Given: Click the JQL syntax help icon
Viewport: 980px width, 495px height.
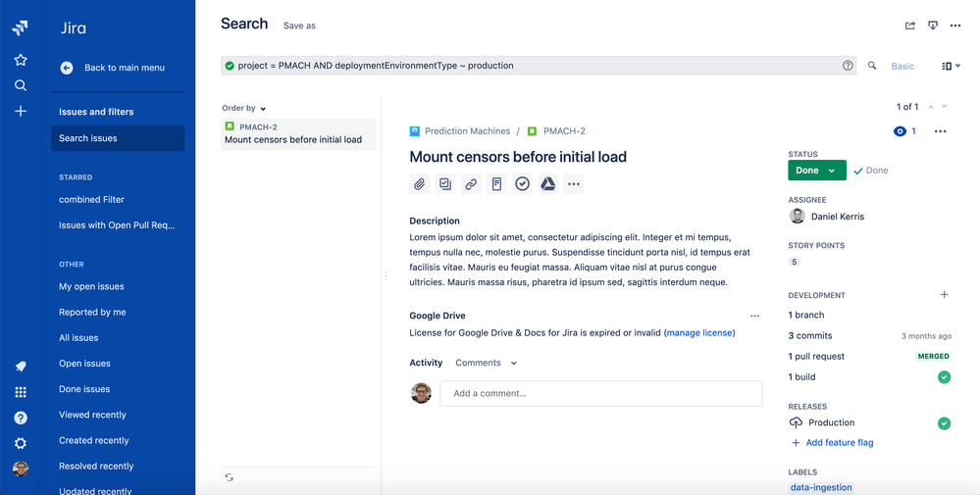Looking at the screenshot, I should point(848,66).
